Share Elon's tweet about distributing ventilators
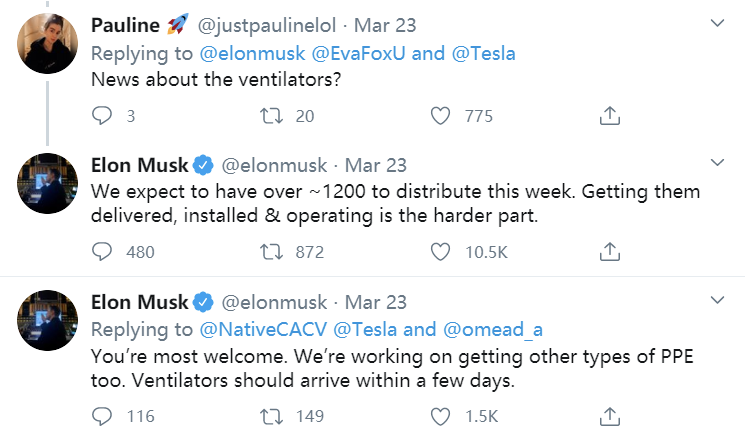The width and height of the screenshot is (746, 441). [x=609, y=251]
